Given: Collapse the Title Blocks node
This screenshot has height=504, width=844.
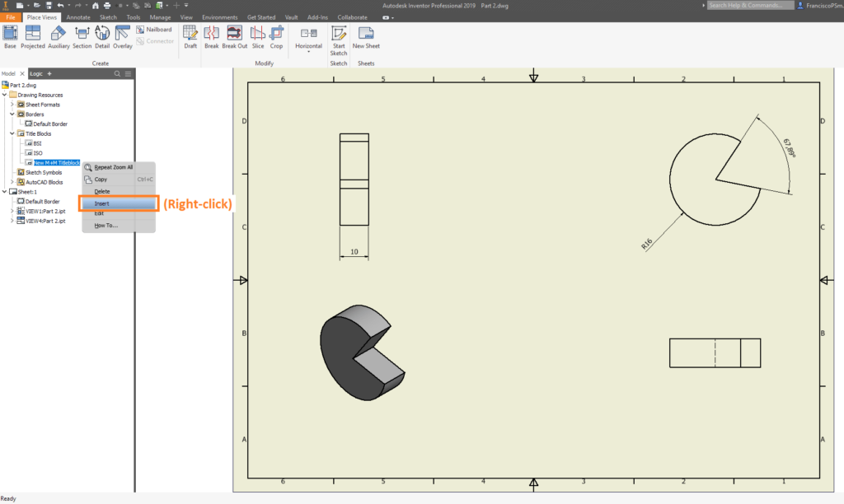Looking at the screenshot, I should pos(12,133).
